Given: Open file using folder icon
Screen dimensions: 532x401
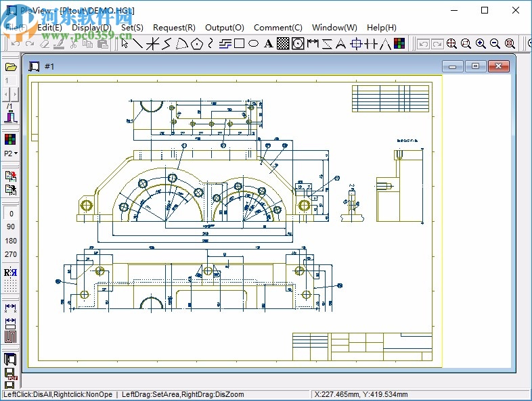Looking at the screenshot, I should point(11,67).
